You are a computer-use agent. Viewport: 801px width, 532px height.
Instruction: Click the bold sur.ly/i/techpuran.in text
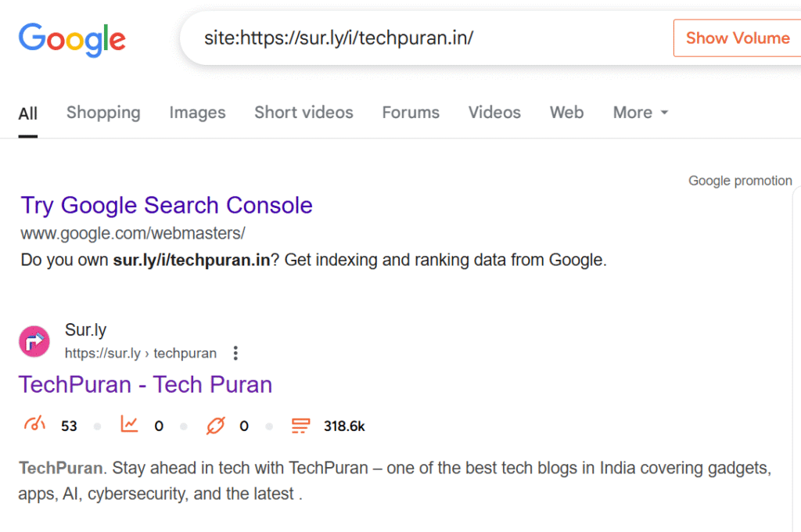(191, 260)
